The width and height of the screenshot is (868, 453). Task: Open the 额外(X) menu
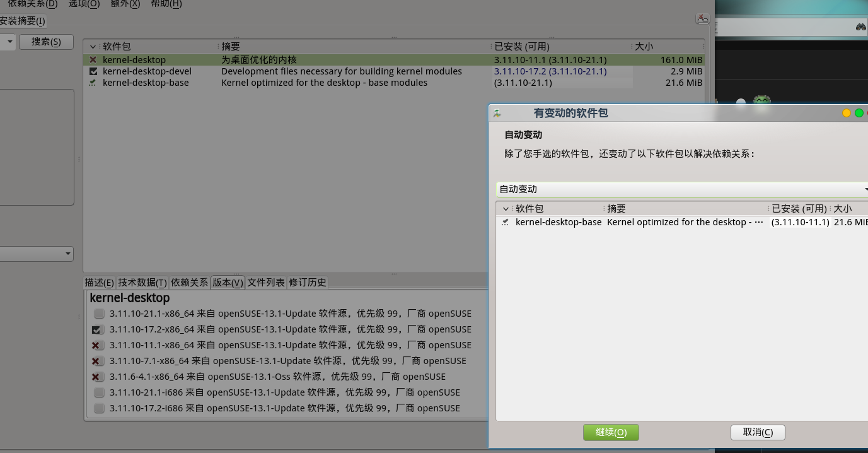coord(125,4)
